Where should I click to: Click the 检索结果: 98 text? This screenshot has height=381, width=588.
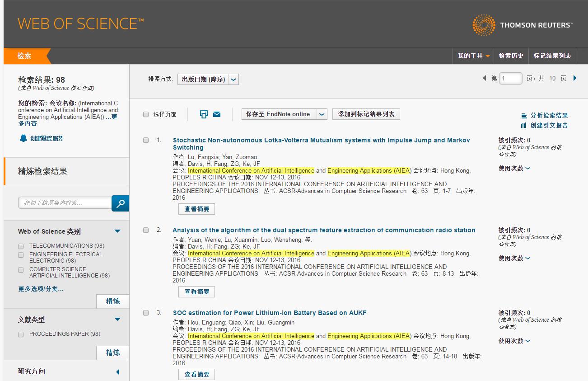pos(42,80)
